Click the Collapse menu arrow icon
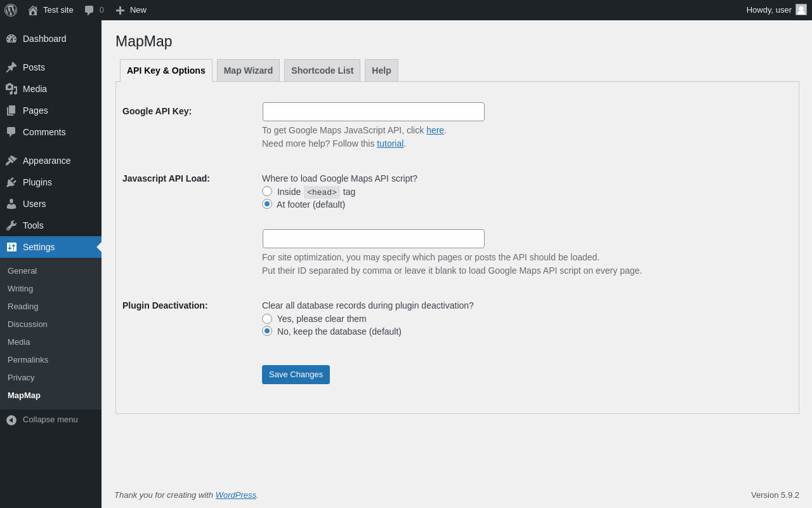Viewport: 812px width, 508px height. pos(11,420)
